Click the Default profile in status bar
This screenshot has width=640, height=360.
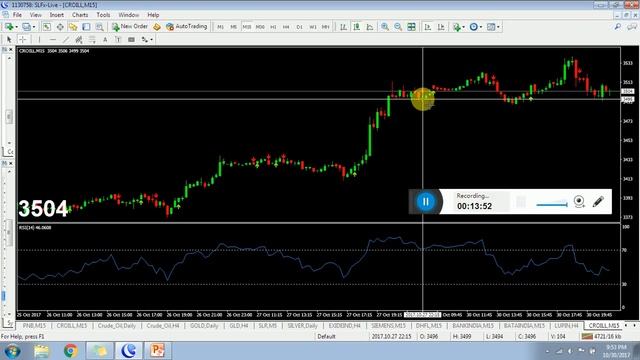[327, 336]
